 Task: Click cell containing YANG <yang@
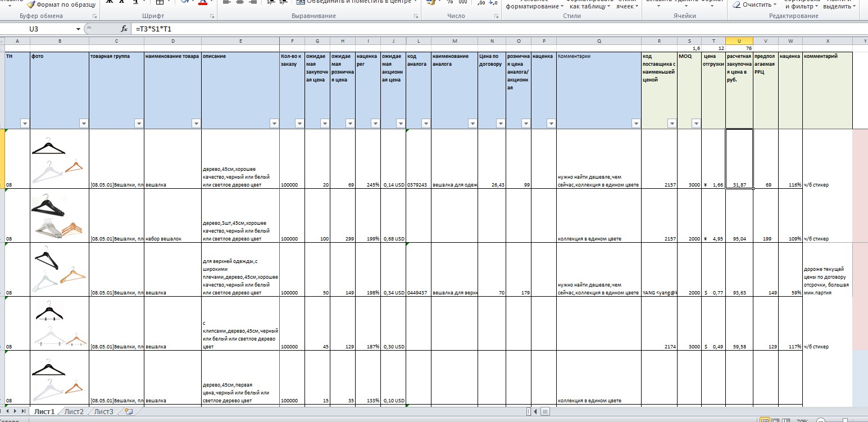[x=660, y=270]
